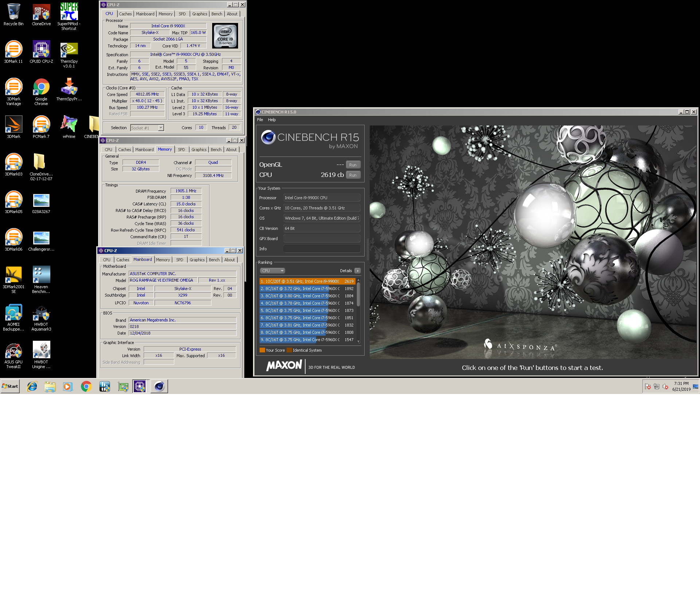Select ranking entry 2 scoring 1892
This screenshot has height=591, width=700.
[307, 289]
